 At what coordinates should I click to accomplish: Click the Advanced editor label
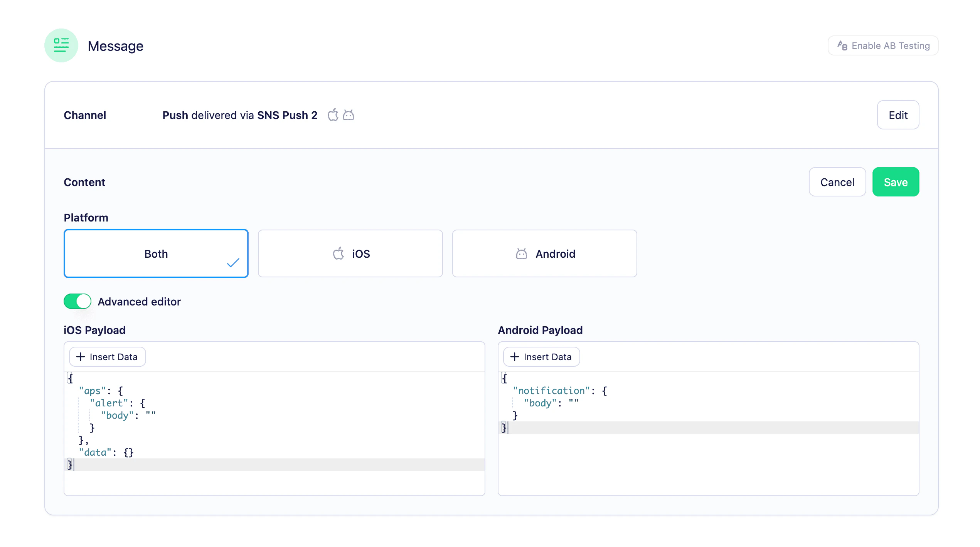tap(139, 302)
